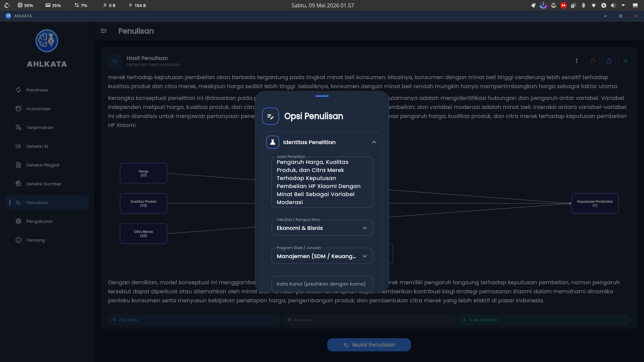Click the red M tray icon

click(563, 5)
